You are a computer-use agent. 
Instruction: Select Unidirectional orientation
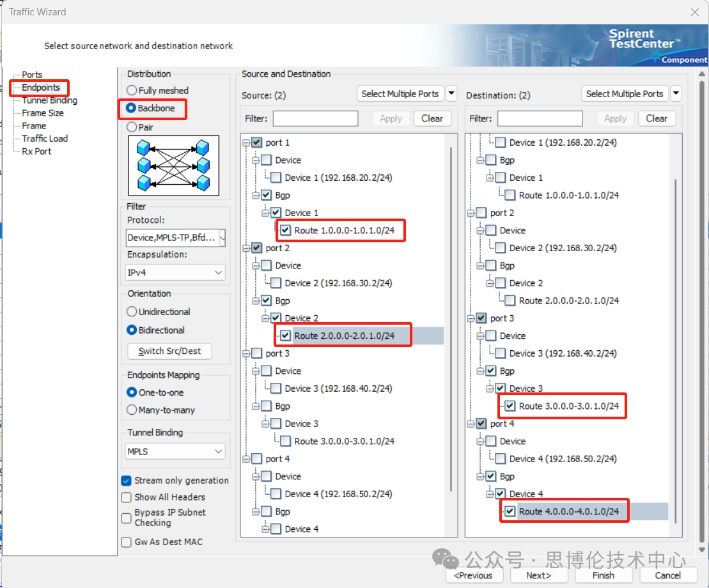[132, 312]
